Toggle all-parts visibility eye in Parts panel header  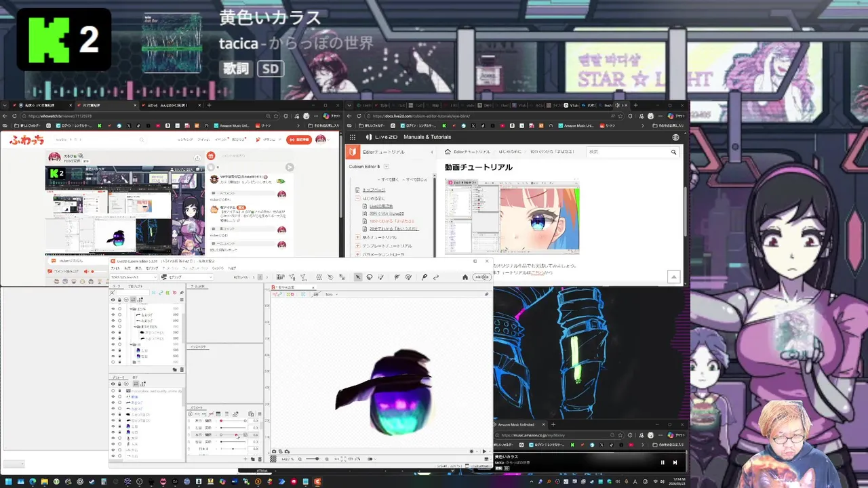coord(113,300)
